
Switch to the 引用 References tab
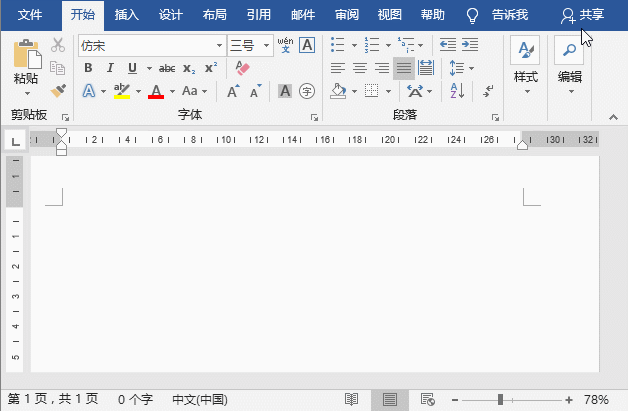click(259, 15)
